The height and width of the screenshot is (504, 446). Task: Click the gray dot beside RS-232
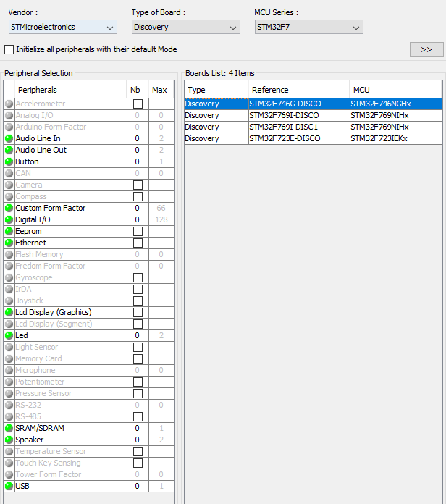coord(9,405)
